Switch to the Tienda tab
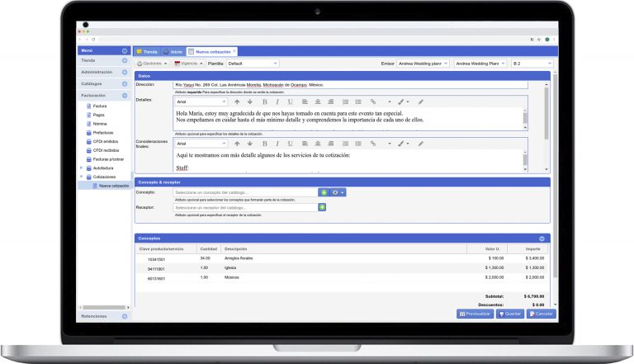The image size is (634, 364). (x=147, y=51)
